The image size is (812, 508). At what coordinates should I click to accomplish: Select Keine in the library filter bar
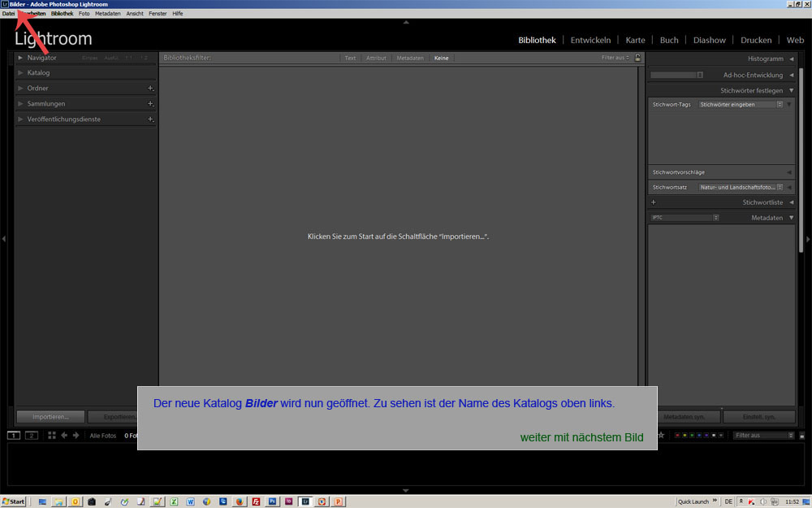441,58
